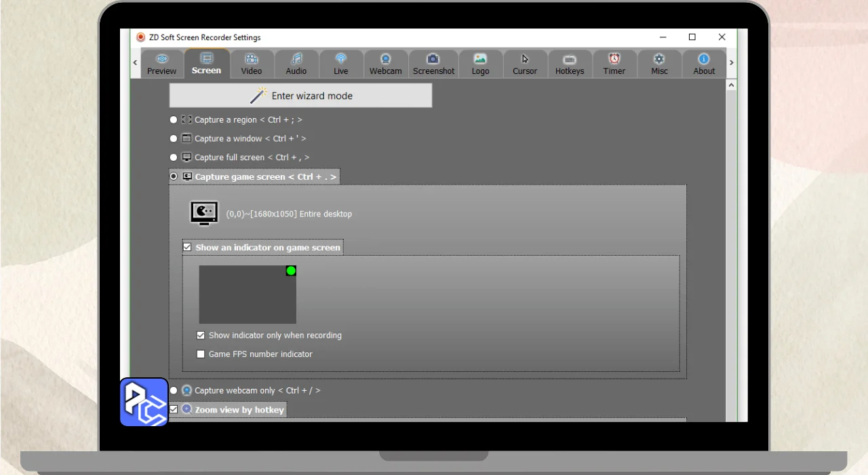Open the Preview tab

pos(161,64)
